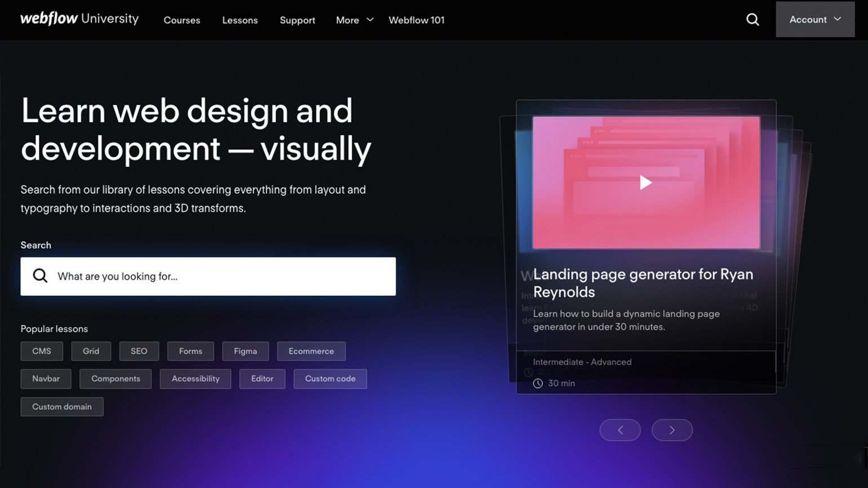This screenshot has height=488, width=868.
Task: Select the Forms popular lesson tag
Action: 191,351
